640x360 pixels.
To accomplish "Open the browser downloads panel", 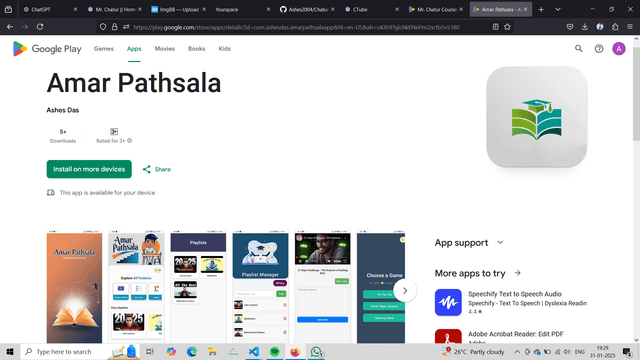I will point(584,27).
